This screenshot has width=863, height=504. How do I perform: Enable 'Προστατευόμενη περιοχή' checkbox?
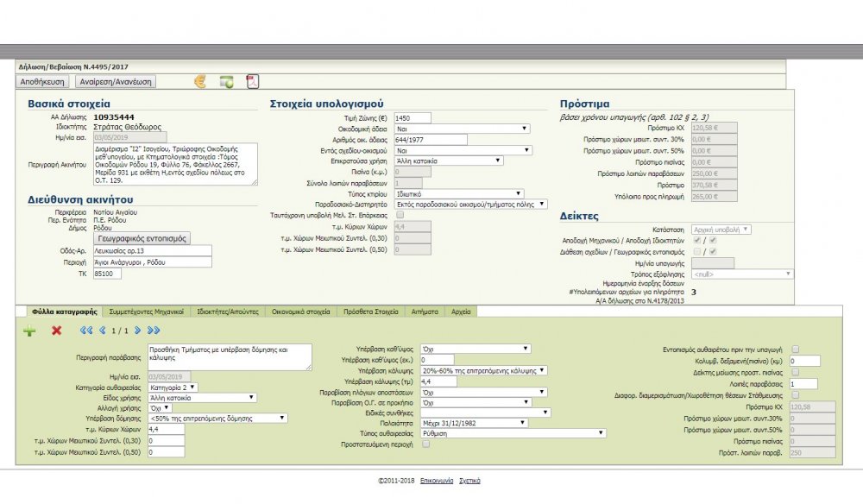(x=426, y=444)
